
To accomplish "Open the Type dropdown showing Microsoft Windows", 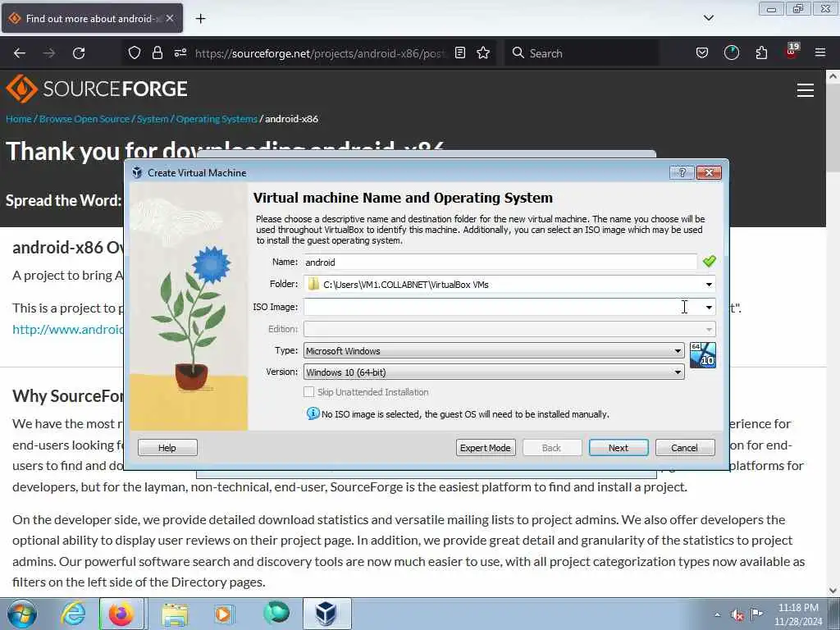I will click(x=494, y=351).
